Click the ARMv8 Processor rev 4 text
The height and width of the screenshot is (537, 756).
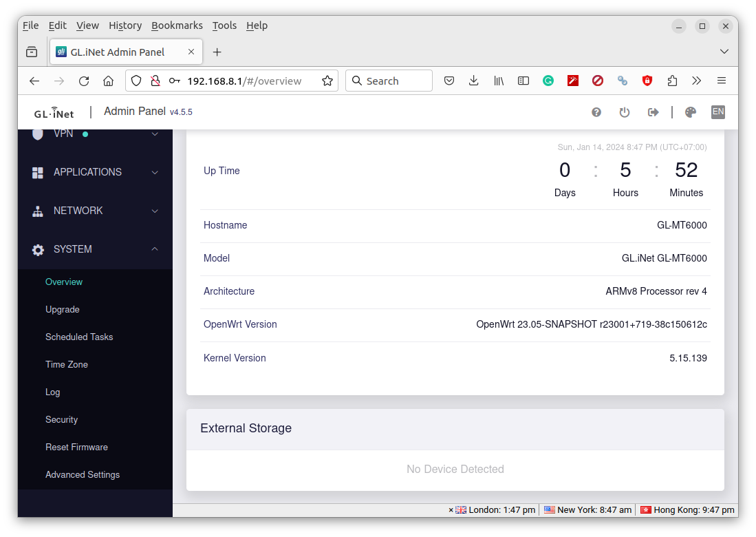click(x=656, y=291)
